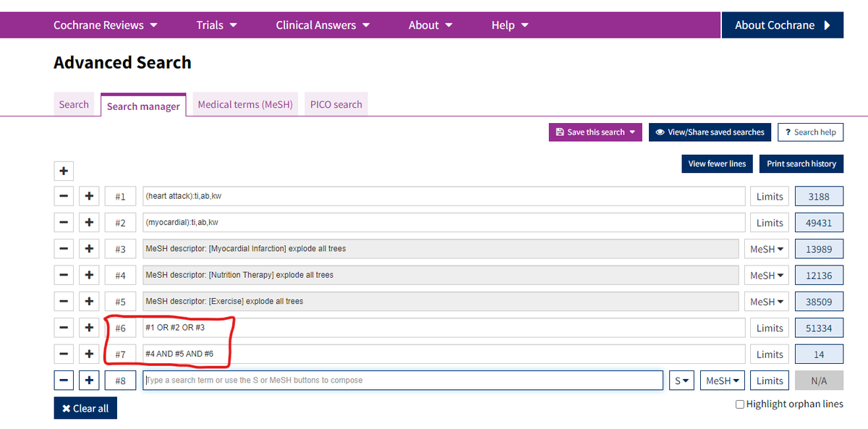Click the topmost plus icon above line #1
The image size is (868, 429).
click(x=64, y=171)
